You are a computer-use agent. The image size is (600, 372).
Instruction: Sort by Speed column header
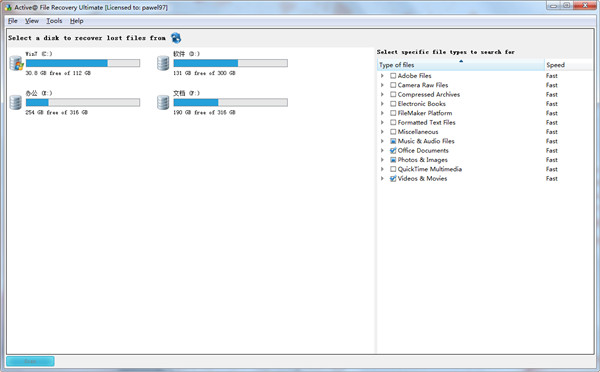pyautogui.click(x=568, y=65)
